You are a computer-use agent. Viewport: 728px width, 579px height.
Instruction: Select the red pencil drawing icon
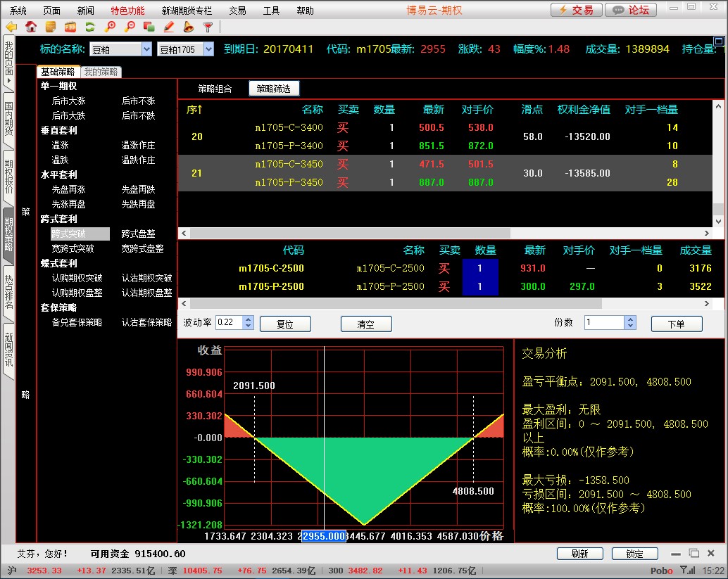pyautogui.click(x=169, y=27)
